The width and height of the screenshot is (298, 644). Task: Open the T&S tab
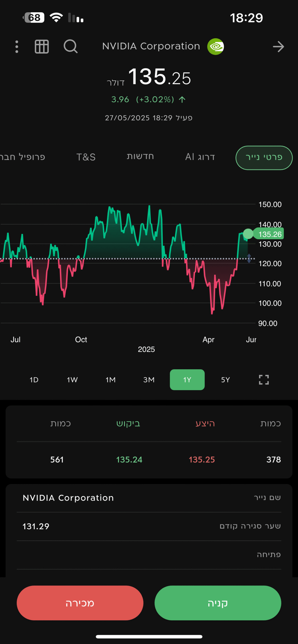click(x=86, y=157)
